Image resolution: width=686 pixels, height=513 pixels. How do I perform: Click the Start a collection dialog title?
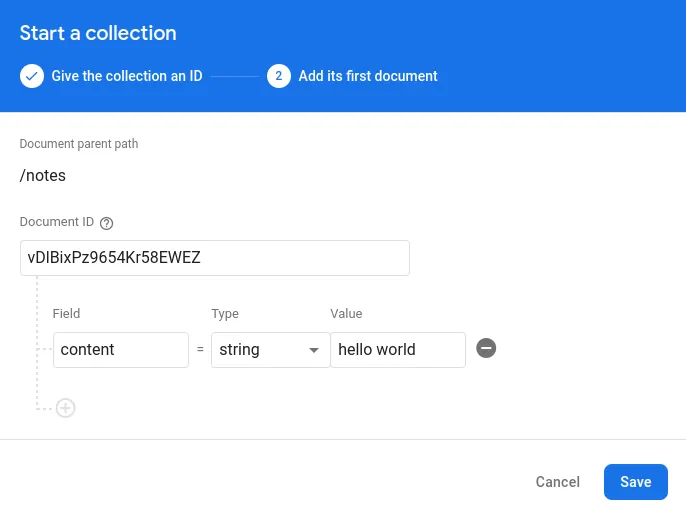[x=98, y=33]
